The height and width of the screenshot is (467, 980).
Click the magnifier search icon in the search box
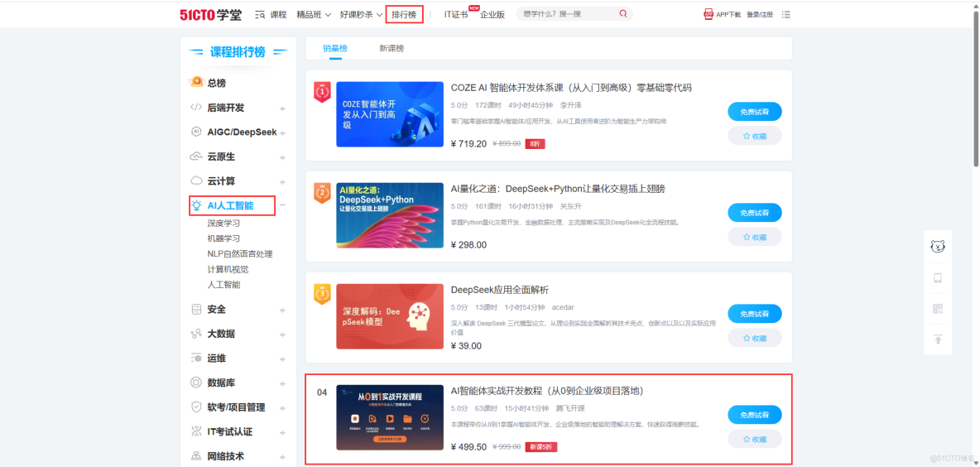623,14
